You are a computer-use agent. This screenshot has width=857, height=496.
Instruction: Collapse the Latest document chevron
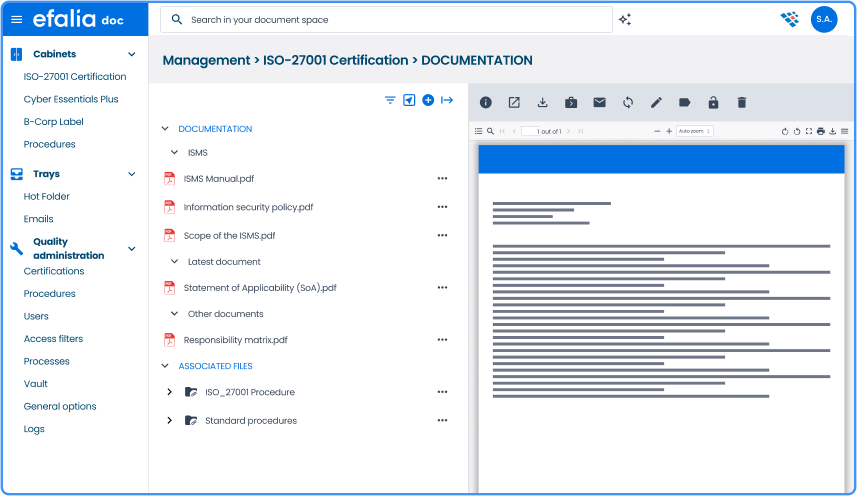[x=174, y=262]
